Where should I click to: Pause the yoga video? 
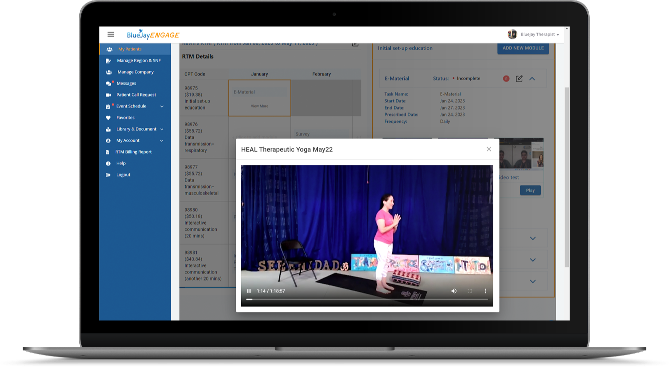(249, 291)
